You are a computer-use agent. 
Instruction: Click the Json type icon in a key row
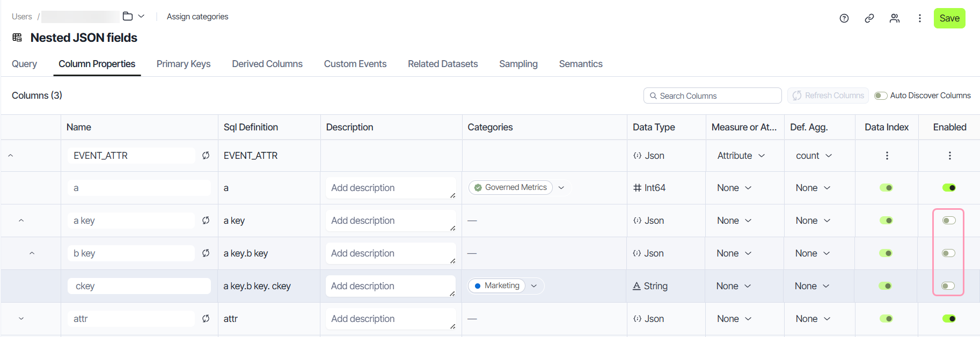pos(637,221)
